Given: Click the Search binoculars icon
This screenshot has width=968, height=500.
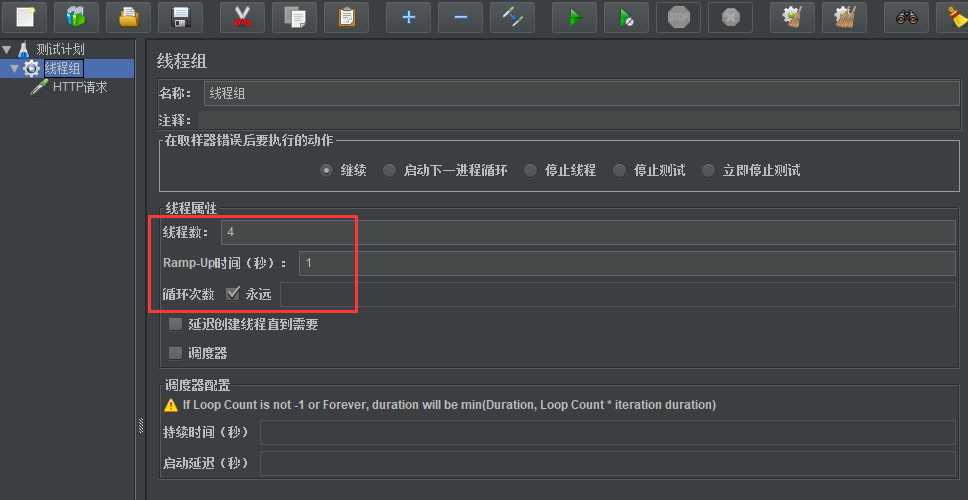Looking at the screenshot, I should click(x=906, y=17).
